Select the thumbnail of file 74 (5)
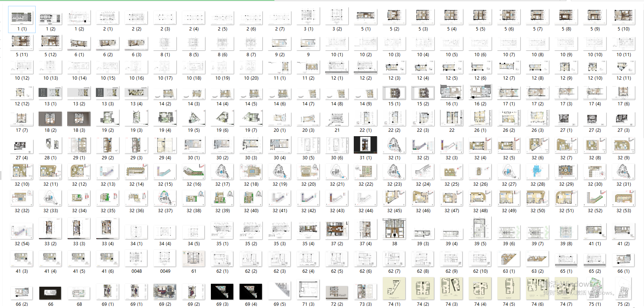644x308 pixels. click(509, 289)
